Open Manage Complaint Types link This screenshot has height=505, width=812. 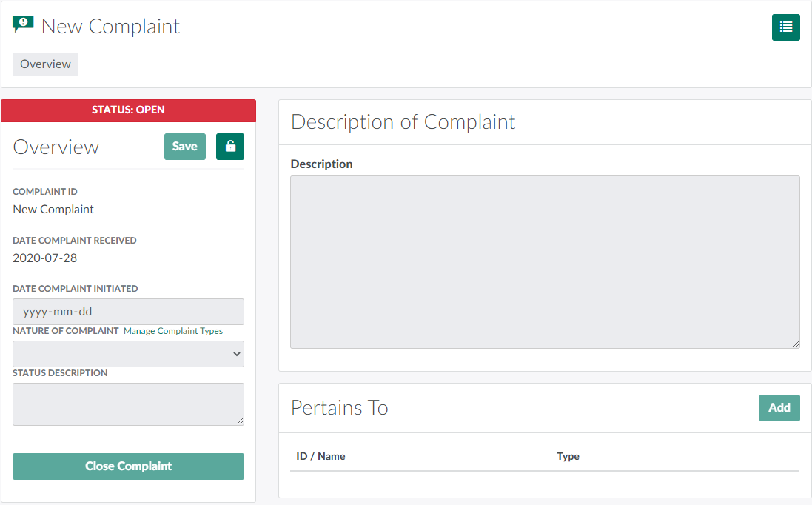click(173, 331)
